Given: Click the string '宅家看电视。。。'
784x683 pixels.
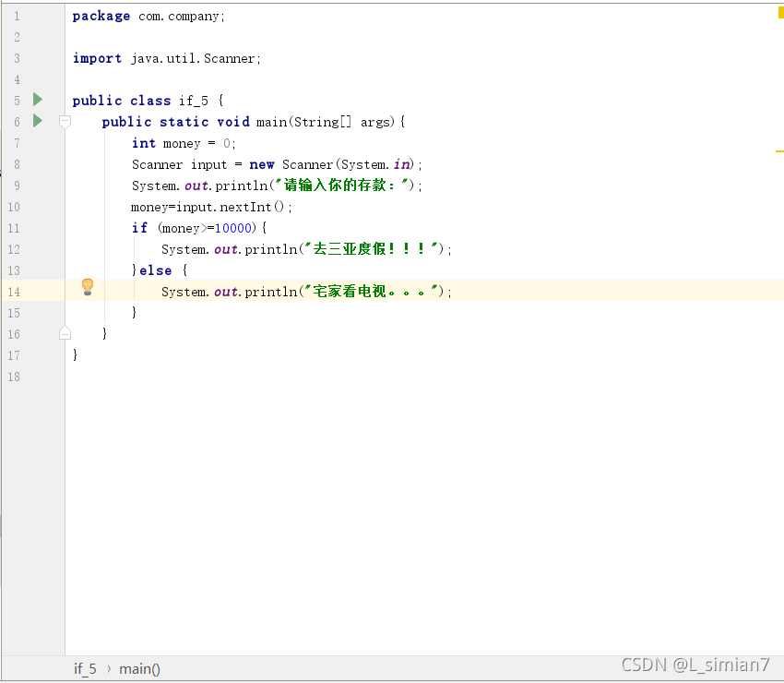Looking at the screenshot, I should (372, 292).
